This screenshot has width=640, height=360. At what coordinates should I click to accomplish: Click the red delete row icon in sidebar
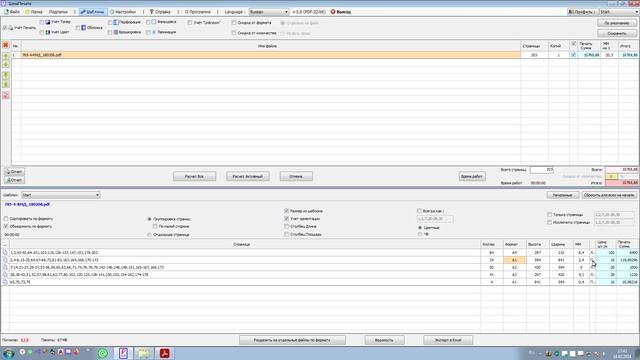tap(6, 96)
